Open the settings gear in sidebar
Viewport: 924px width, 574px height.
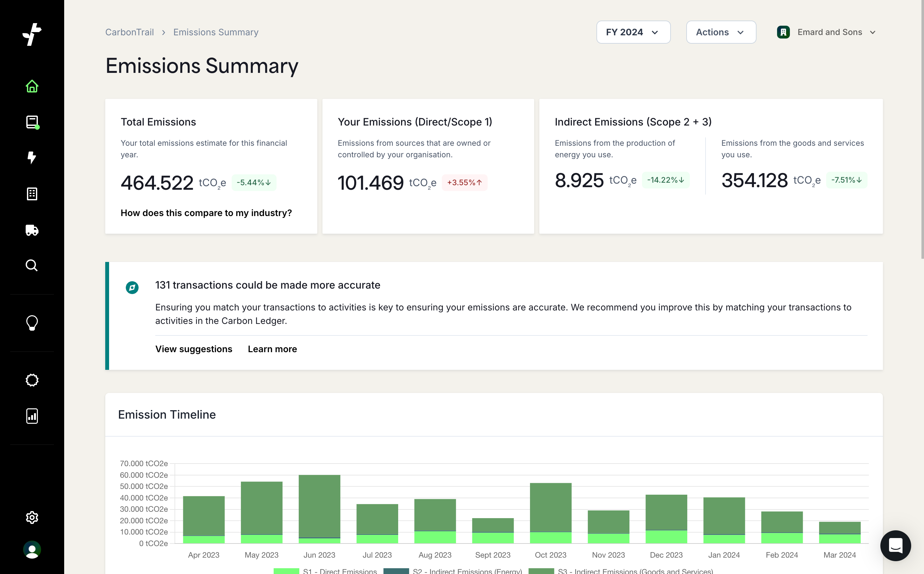click(32, 517)
